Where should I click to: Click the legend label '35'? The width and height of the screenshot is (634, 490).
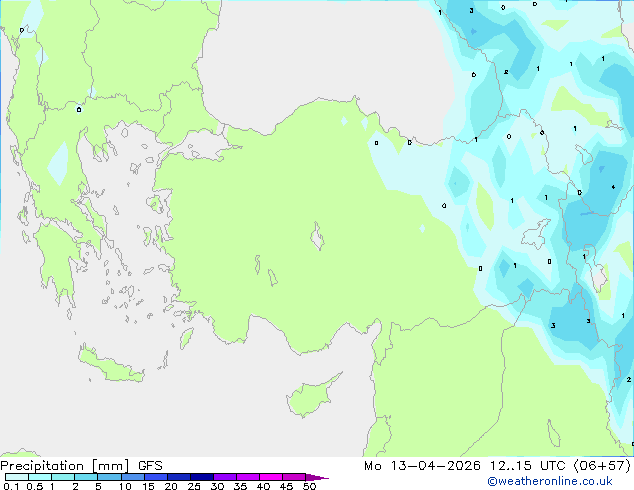240,486
